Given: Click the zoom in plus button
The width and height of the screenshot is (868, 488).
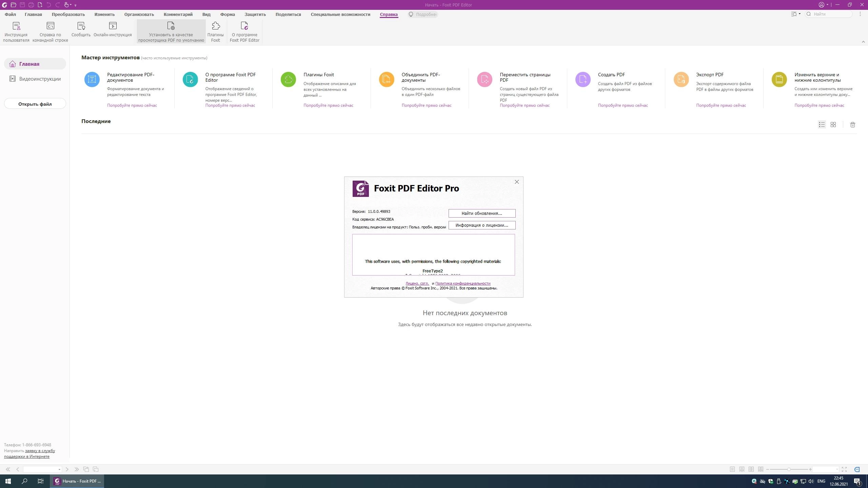Looking at the screenshot, I should coord(810,469).
